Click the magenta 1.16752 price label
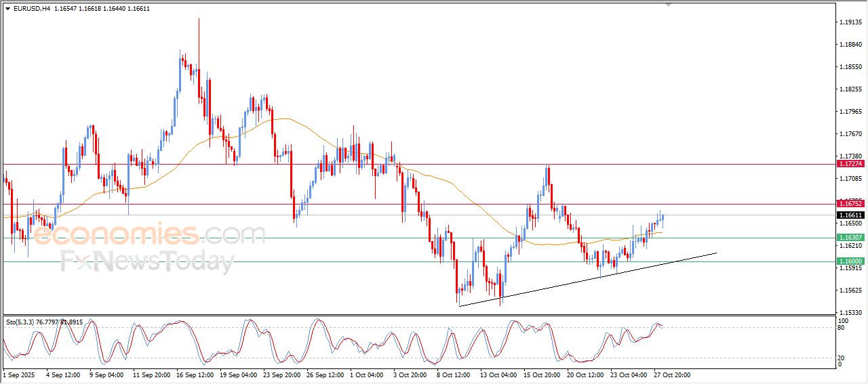The height and width of the screenshot is (384, 868). [850, 204]
